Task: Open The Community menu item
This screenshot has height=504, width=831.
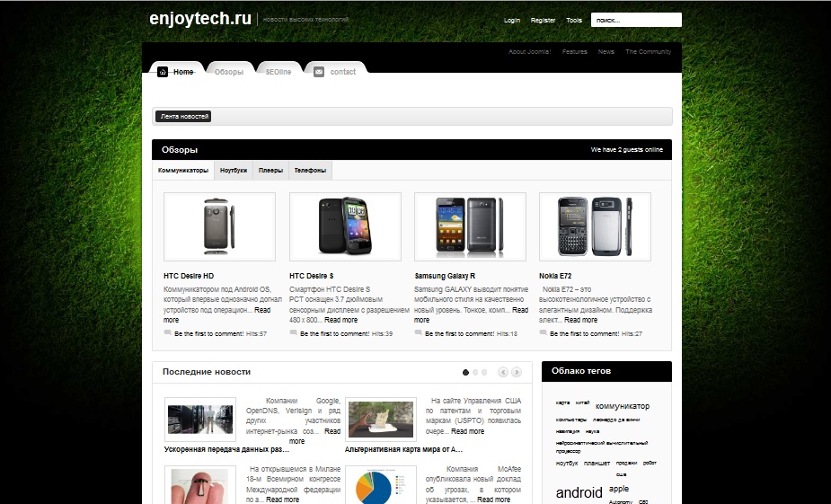Action: [648, 52]
